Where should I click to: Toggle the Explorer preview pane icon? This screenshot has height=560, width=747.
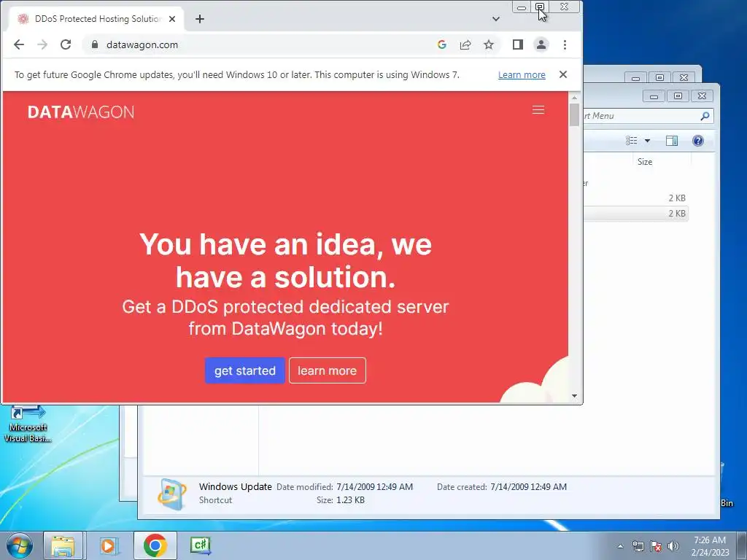click(672, 141)
